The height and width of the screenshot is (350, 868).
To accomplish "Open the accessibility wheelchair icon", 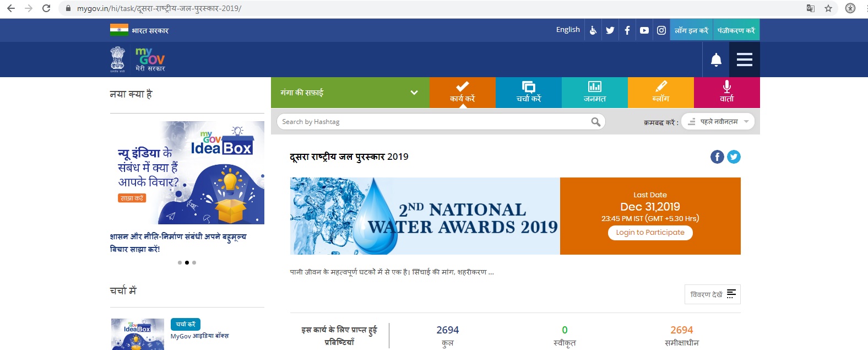I will [593, 30].
